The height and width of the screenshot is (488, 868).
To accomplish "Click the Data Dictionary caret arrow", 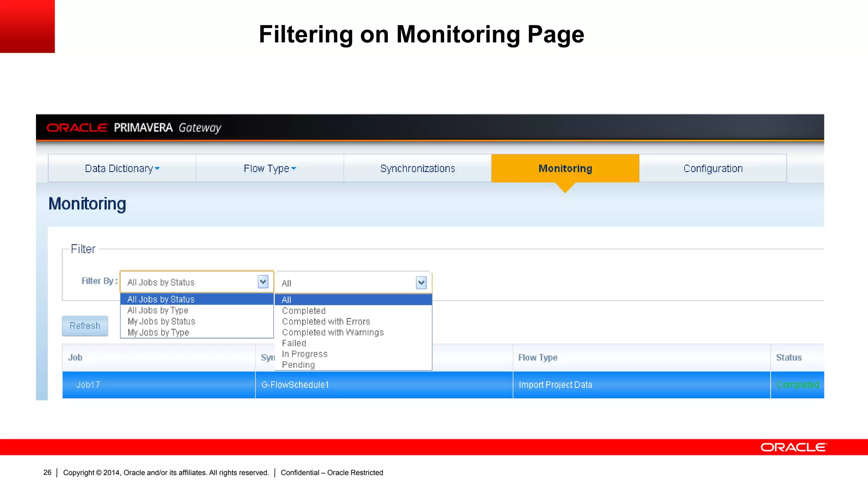I will point(157,169).
